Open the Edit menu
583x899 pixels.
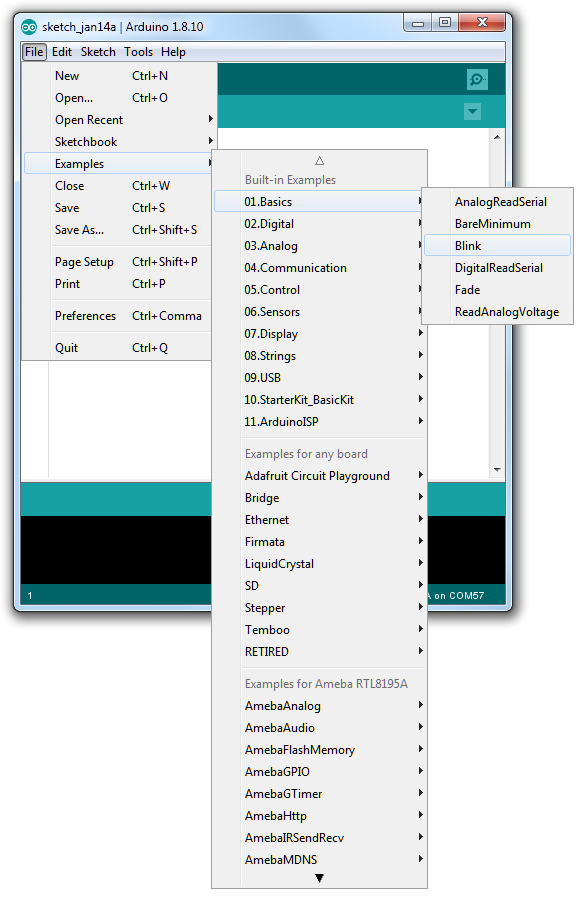pyautogui.click(x=62, y=52)
